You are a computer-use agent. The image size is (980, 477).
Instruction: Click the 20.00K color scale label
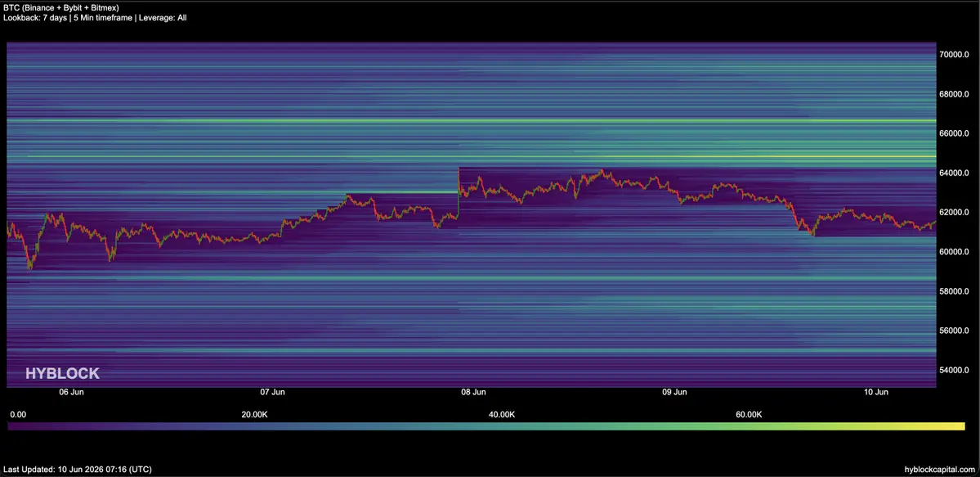pos(255,414)
